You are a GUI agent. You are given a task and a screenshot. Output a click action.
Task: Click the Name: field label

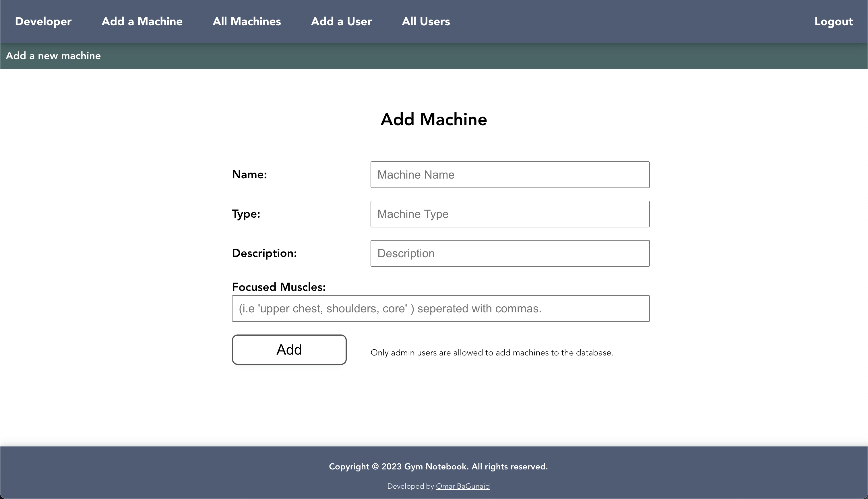point(249,175)
